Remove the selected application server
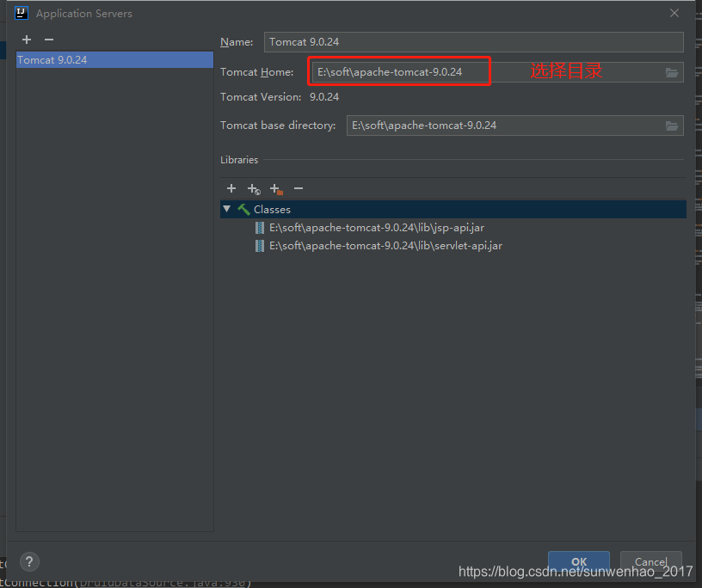This screenshot has width=702, height=588. click(49, 40)
